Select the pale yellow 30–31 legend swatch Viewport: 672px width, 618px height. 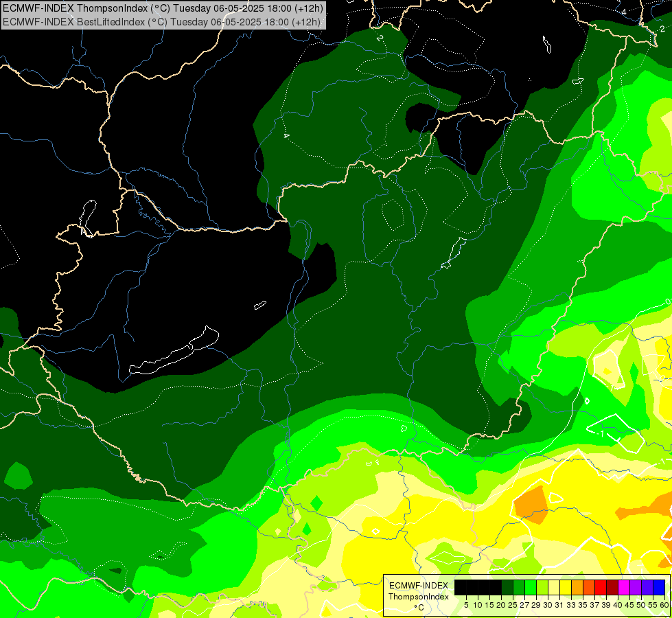click(x=554, y=587)
